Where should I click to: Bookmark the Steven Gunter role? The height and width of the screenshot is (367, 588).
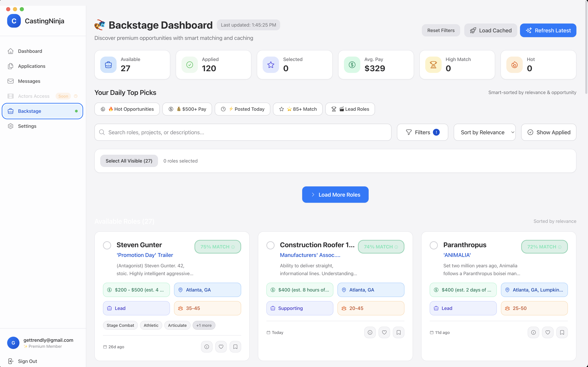(235, 347)
